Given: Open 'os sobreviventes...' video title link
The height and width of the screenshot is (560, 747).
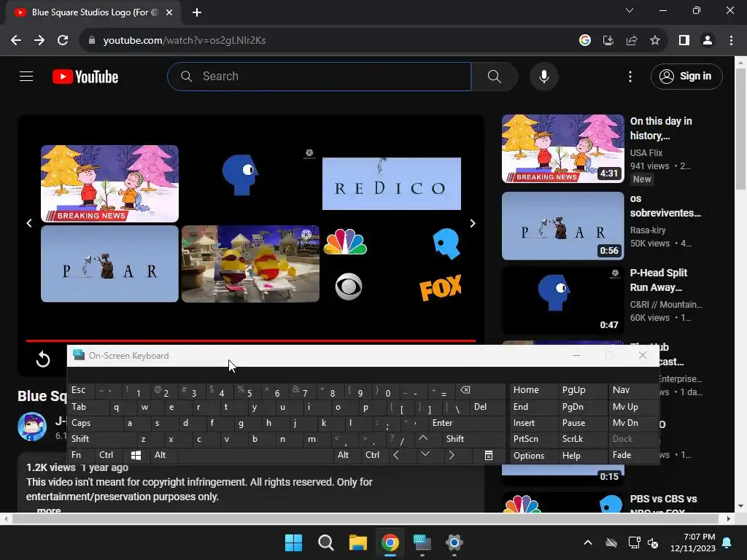Looking at the screenshot, I should click(665, 206).
